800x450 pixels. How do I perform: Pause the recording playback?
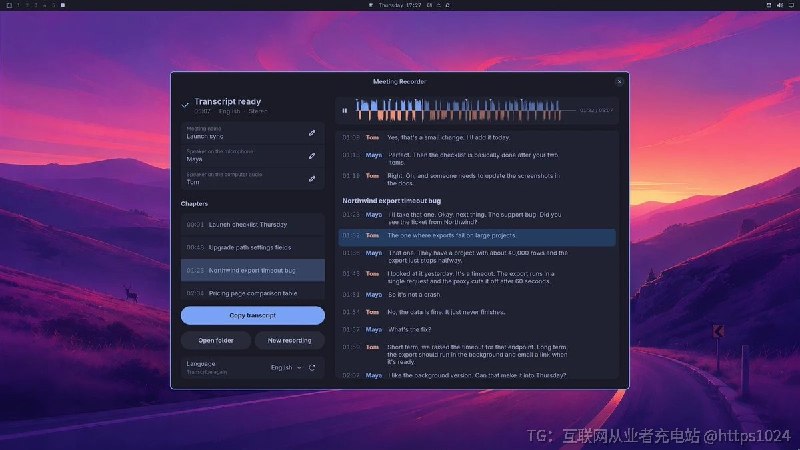345,110
